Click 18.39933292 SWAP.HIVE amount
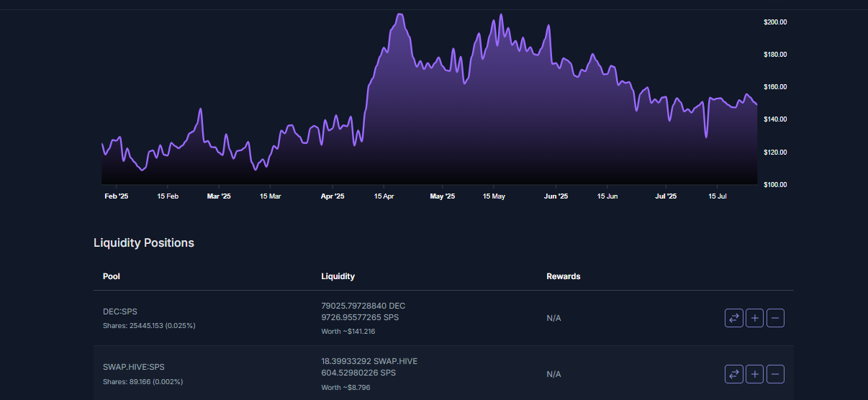This screenshot has width=868, height=400. (x=369, y=361)
